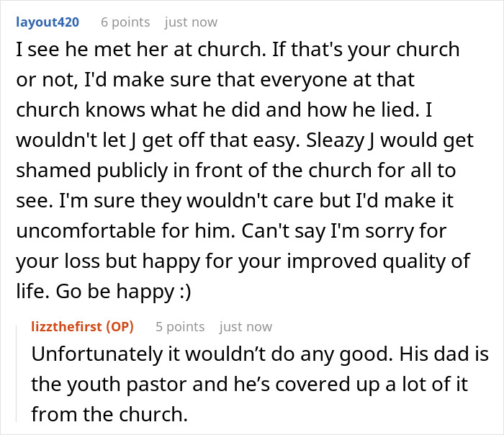Open lizzthefirst's user profile
The height and width of the screenshot is (435, 504).
click(67, 326)
